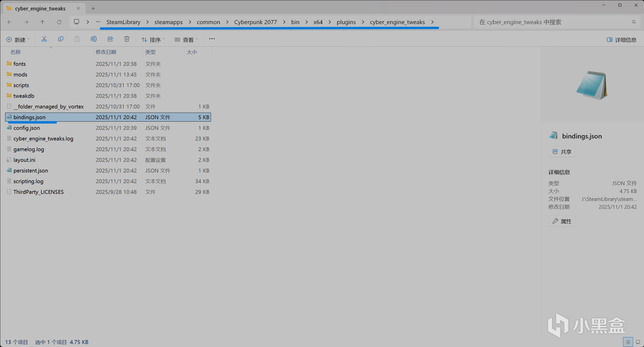This screenshot has height=347, width=644.
Task: Click bindings.json preview thumbnail
Action: 592,85
